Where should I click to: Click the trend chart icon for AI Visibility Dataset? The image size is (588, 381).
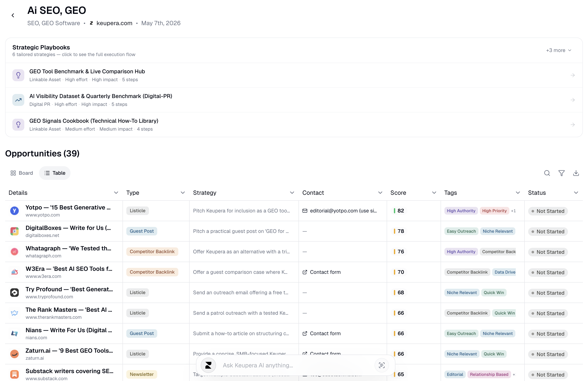18,100
